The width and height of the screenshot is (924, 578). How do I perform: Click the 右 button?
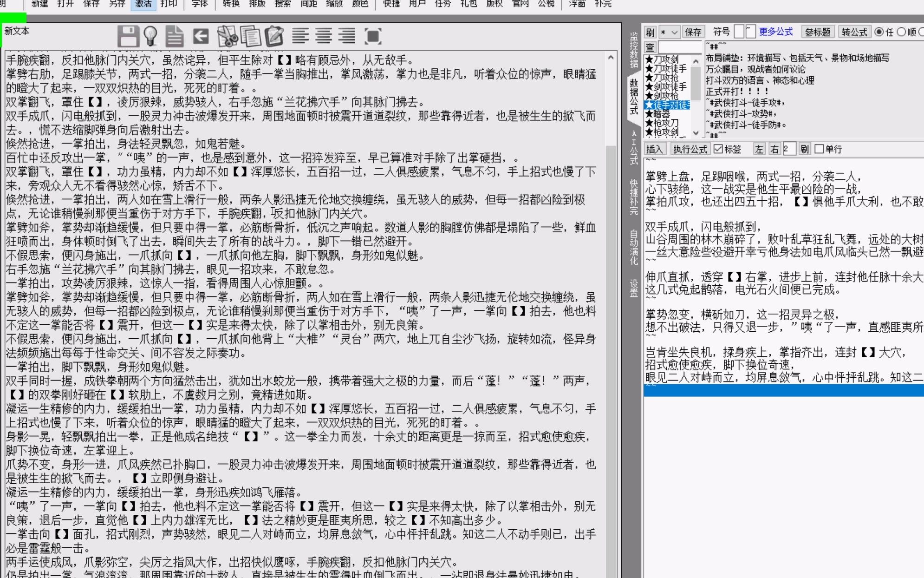[774, 149]
